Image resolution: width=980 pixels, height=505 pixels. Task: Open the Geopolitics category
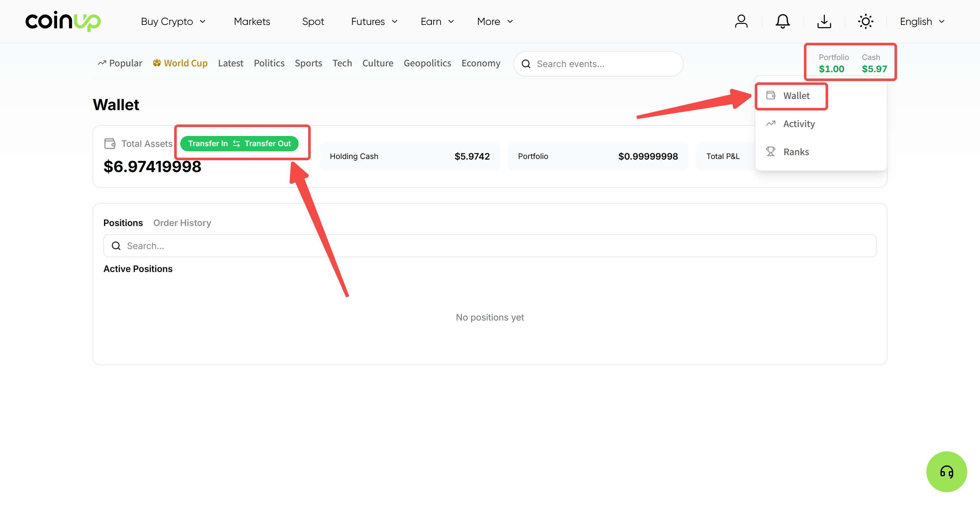tap(427, 63)
